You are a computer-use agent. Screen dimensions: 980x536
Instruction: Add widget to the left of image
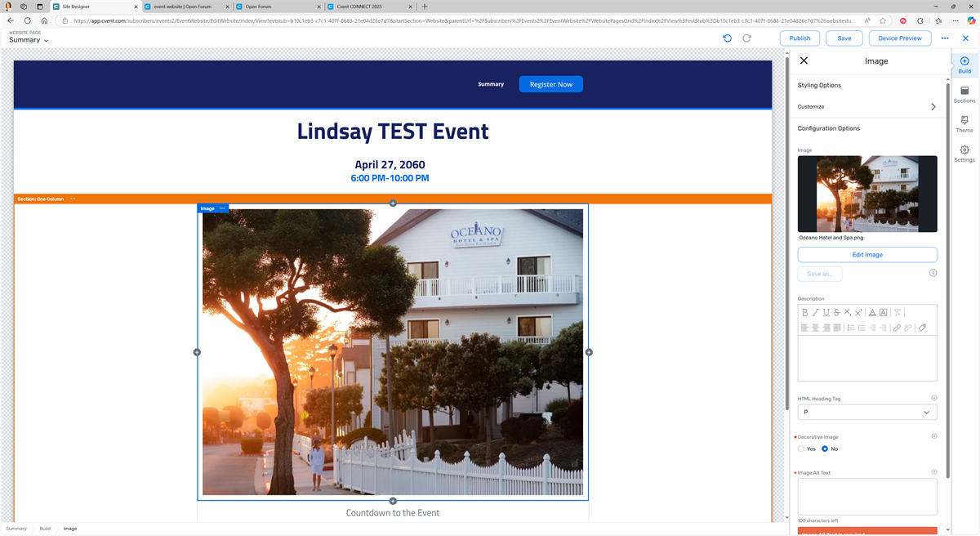click(197, 352)
